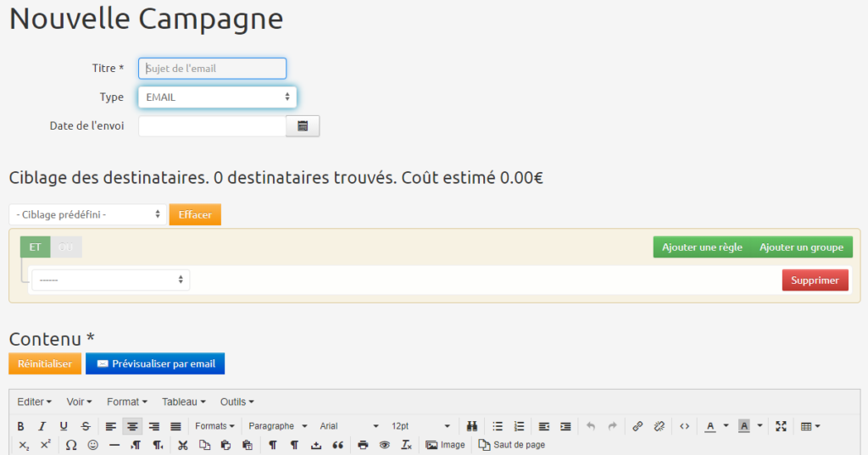This screenshot has height=455, width=868.
Task: Open the calendar date picker
Action: click(x=303, y=126)
